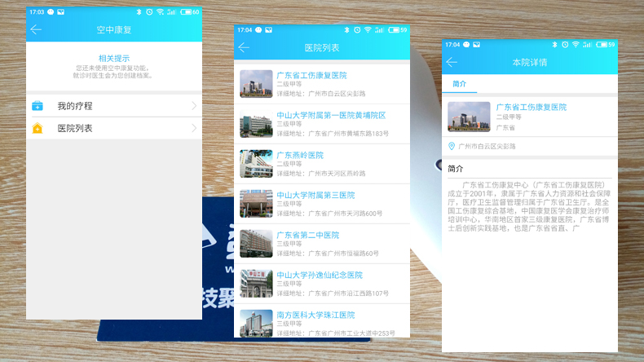This screenshot has width=644, height=362.
Task: Tap alarm clock icon in 空中康复 status bar
Action: coord(149,12)
